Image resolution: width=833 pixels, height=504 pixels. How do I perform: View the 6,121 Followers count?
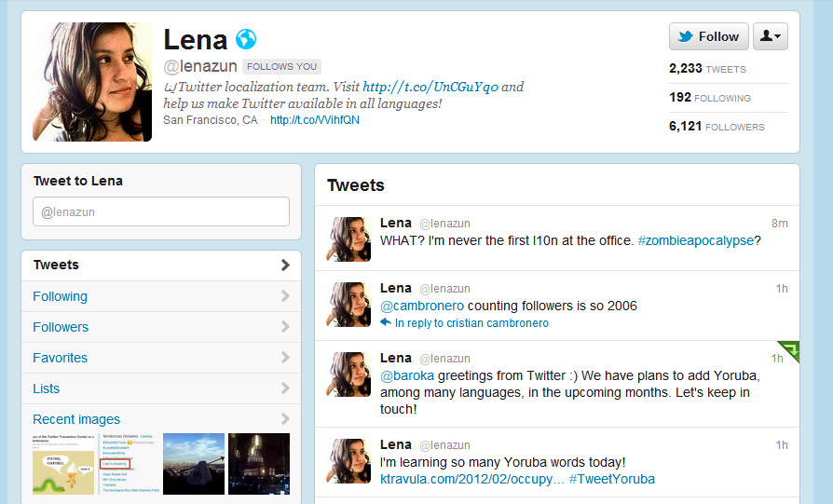[x=717, y=127]
